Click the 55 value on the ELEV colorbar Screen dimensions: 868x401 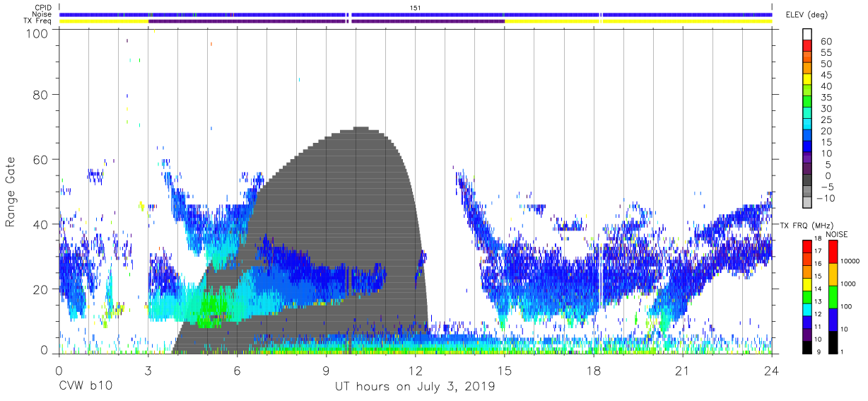tap(826, 53)
